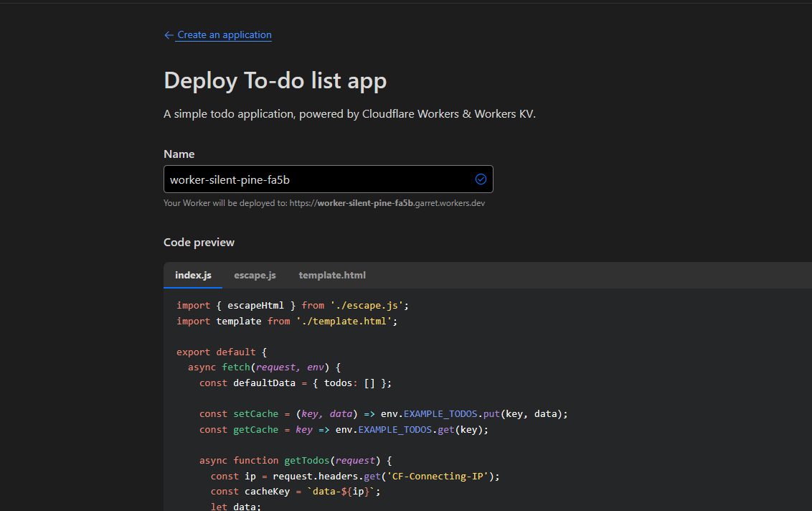The height and width of the screenshot is (511, 812).
Task: Open the escape.js tab
Action: 255,276
